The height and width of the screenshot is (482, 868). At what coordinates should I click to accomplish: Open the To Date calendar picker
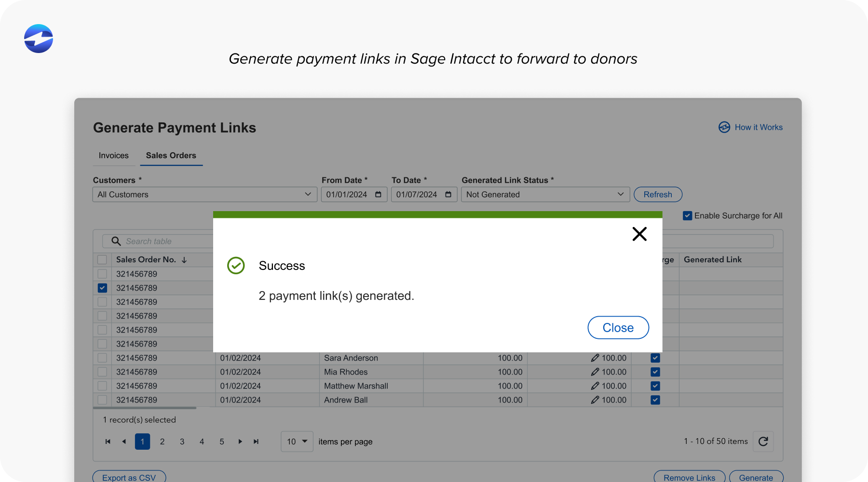448,194
